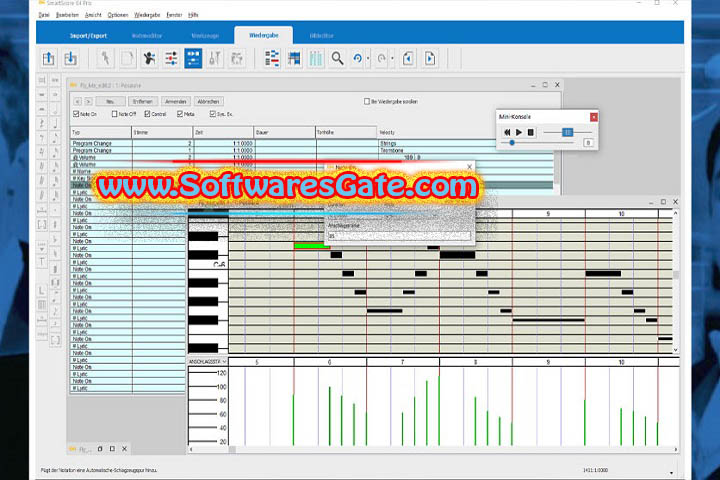Open the undo history dropdown arrow

pos(368,59)
